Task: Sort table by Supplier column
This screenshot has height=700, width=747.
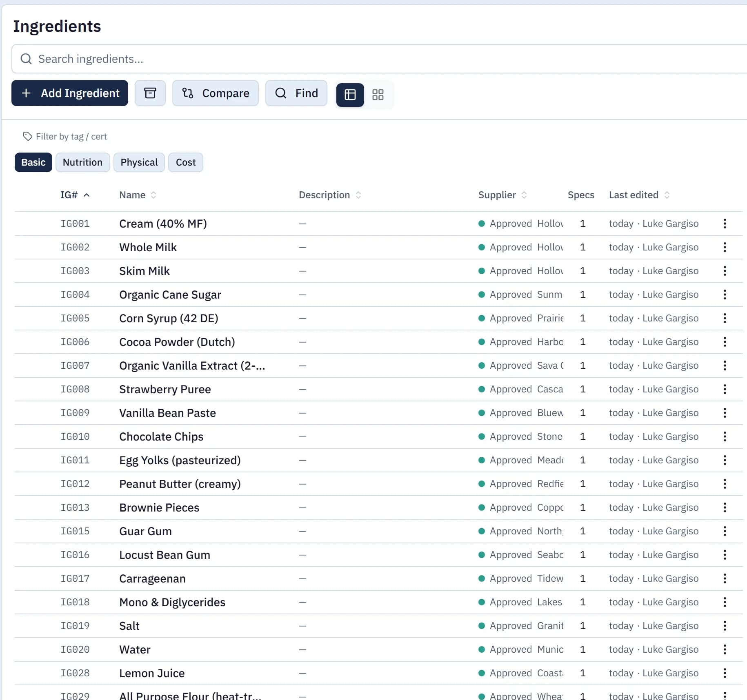Action: click(x=502, y=195)
